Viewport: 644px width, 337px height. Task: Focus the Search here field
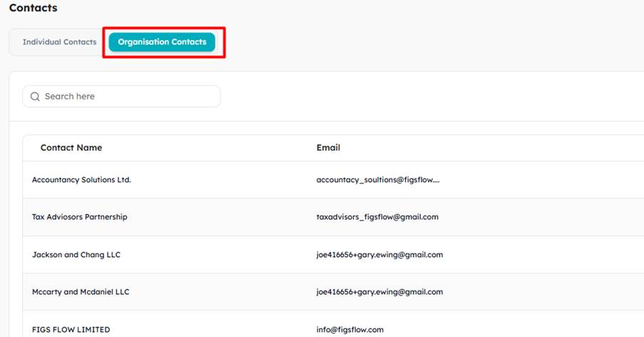point(121,96)
